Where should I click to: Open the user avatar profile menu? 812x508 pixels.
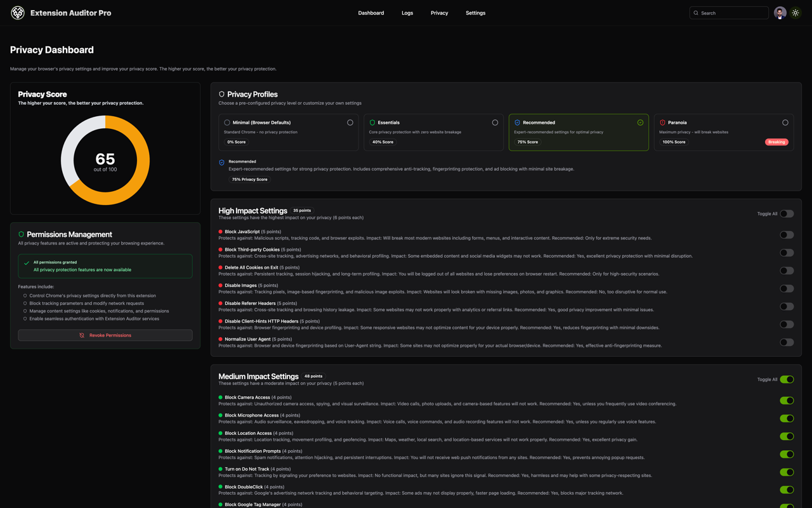pos(780,13)
